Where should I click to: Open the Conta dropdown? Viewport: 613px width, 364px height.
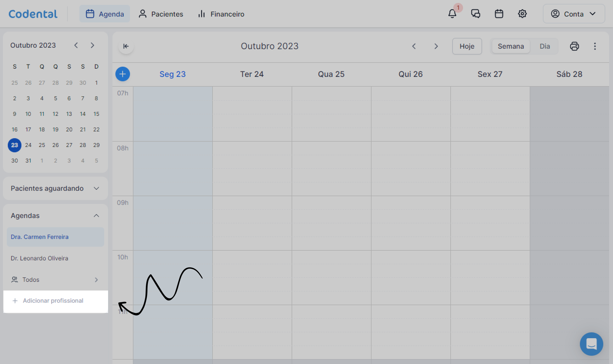pyautogui.click(x=574, y=14)
